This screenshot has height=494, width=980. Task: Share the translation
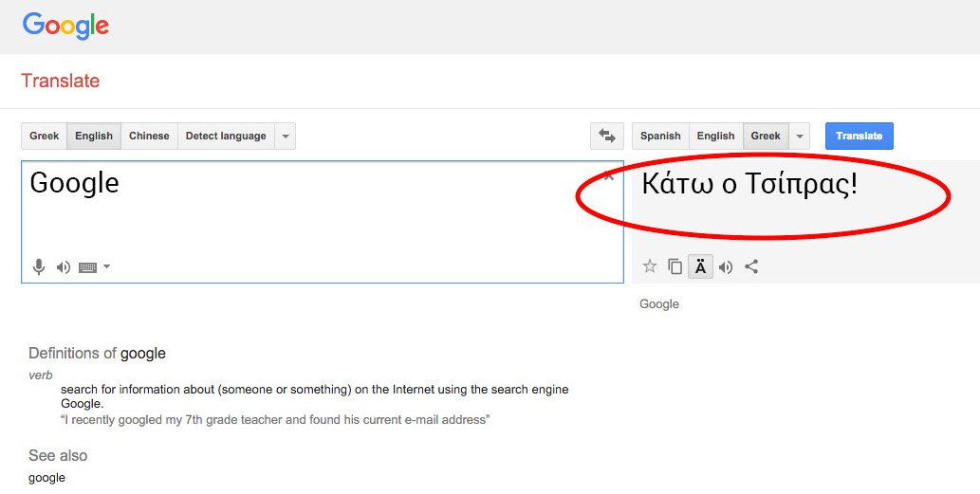tap(751, 266)
